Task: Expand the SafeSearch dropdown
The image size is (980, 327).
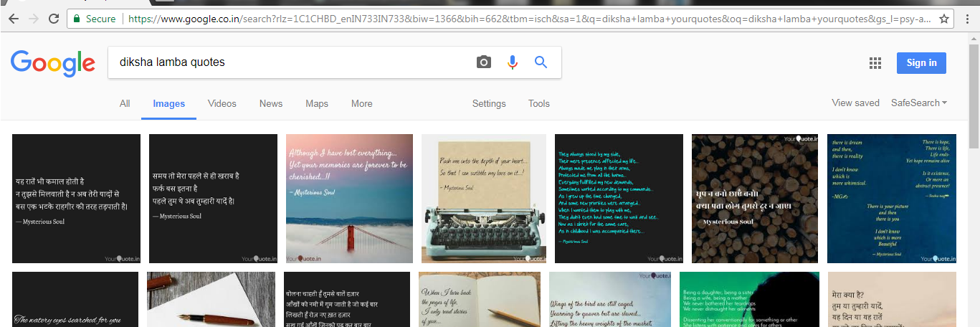Action: pos(919,103)
